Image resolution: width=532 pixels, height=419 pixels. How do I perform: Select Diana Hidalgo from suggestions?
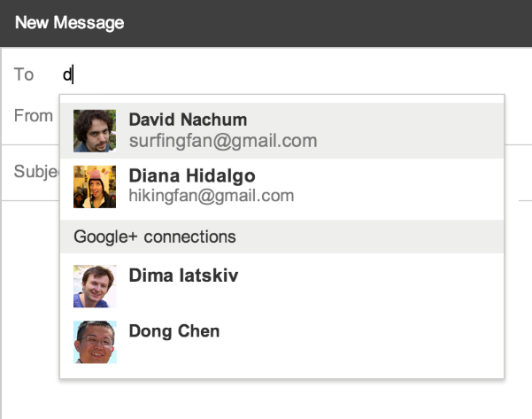point(282,187)
